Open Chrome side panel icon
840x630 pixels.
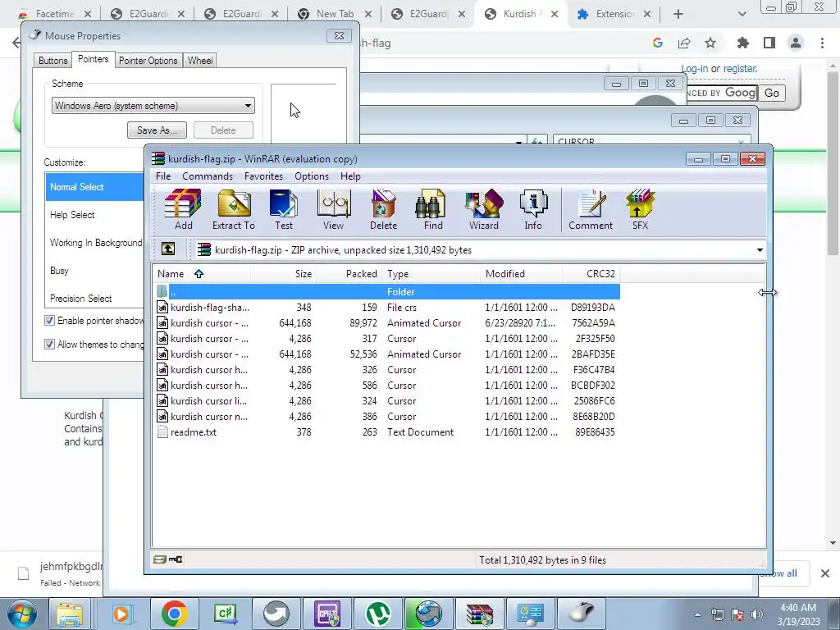[769, 43]
